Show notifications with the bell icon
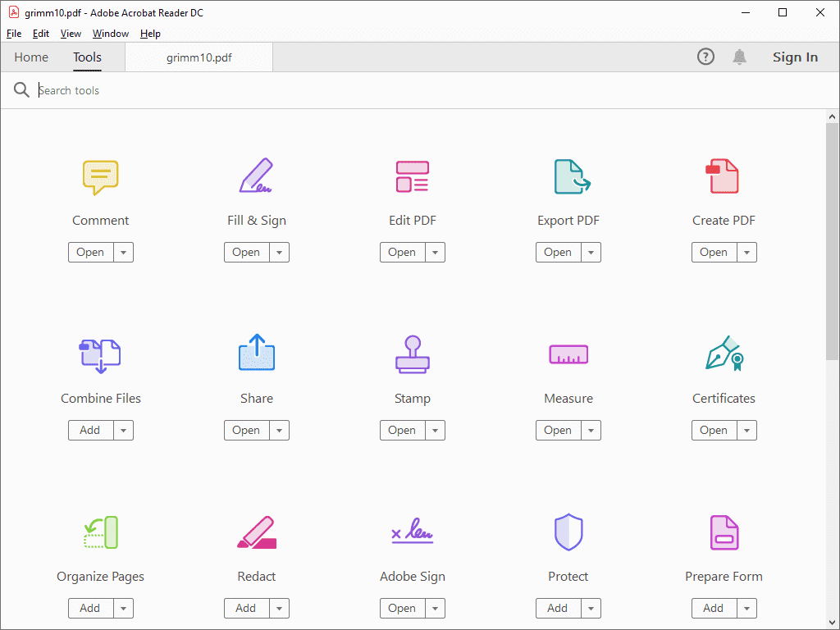The width and height of the screenshot is (840, 630). pyautogui.click(x=739, y=57)
